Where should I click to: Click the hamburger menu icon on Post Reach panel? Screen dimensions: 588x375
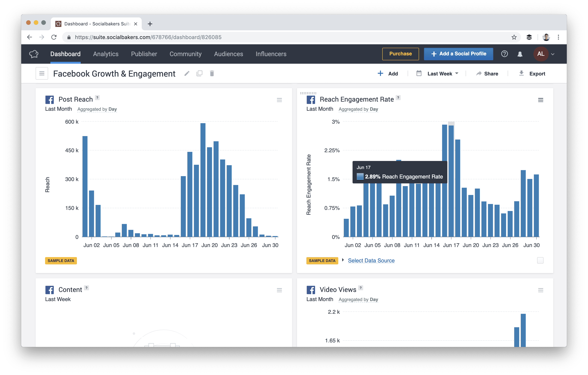pos(279,100)
